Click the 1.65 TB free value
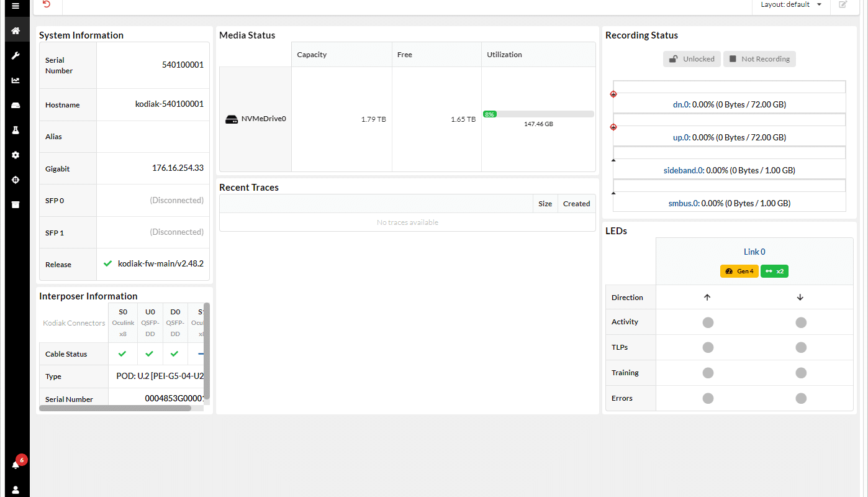868x497 pixels. [x=463, y=119]
